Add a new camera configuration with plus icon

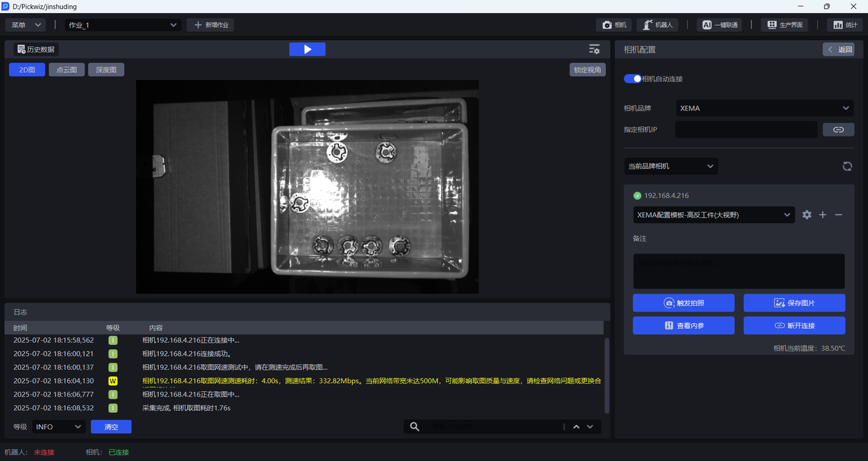(x=823, y=215)
